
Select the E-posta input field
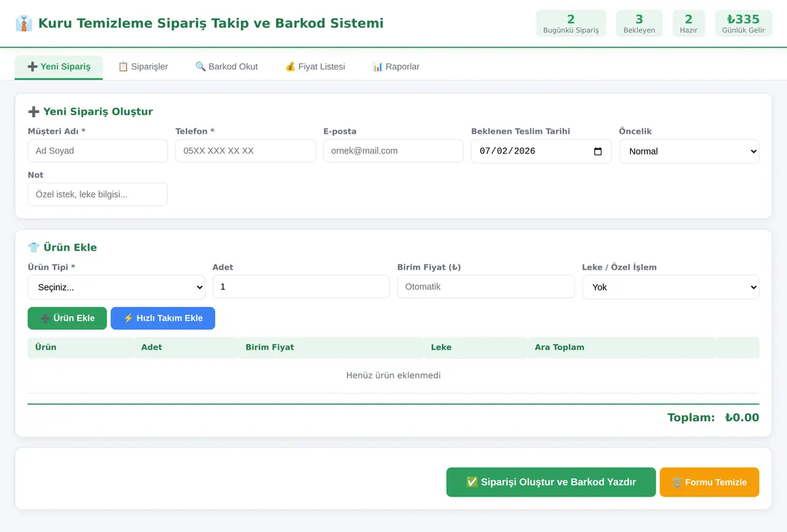coord(393,151)
